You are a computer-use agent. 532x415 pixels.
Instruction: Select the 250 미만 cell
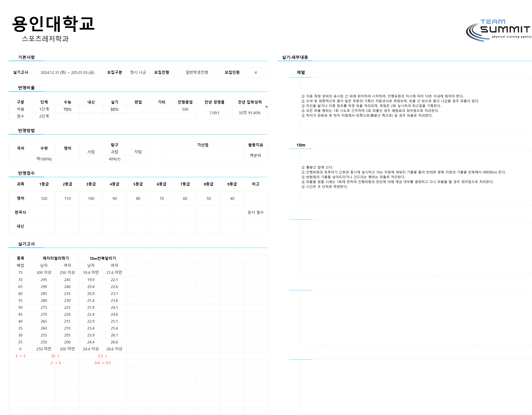point(44,349)
